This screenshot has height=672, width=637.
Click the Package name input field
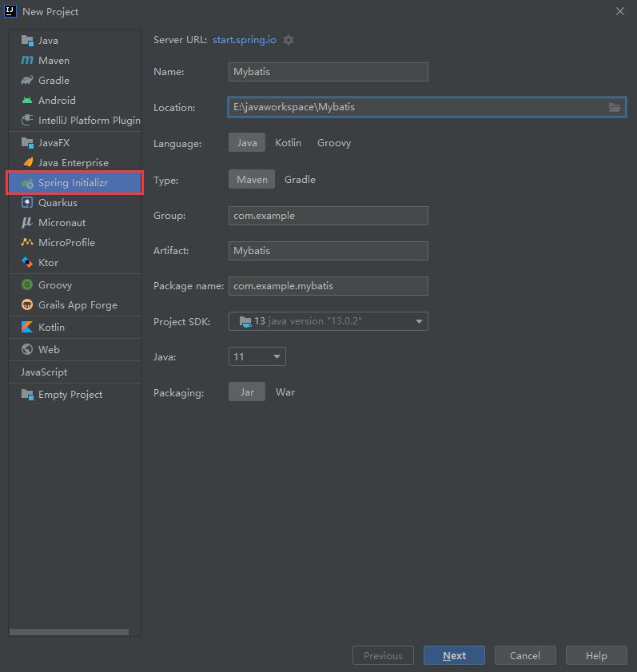coord(328,286)
